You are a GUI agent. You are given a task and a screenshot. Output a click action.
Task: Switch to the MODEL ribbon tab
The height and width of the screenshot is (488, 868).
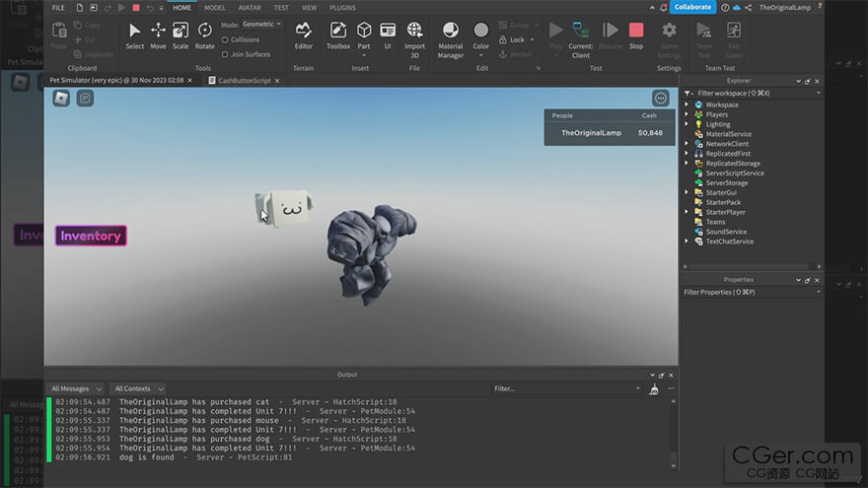coord(215,8)
